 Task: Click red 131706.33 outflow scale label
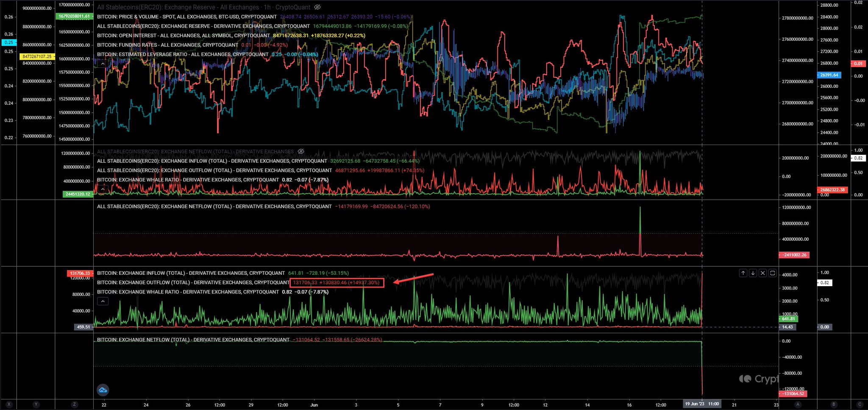click(x=80, y=273)
